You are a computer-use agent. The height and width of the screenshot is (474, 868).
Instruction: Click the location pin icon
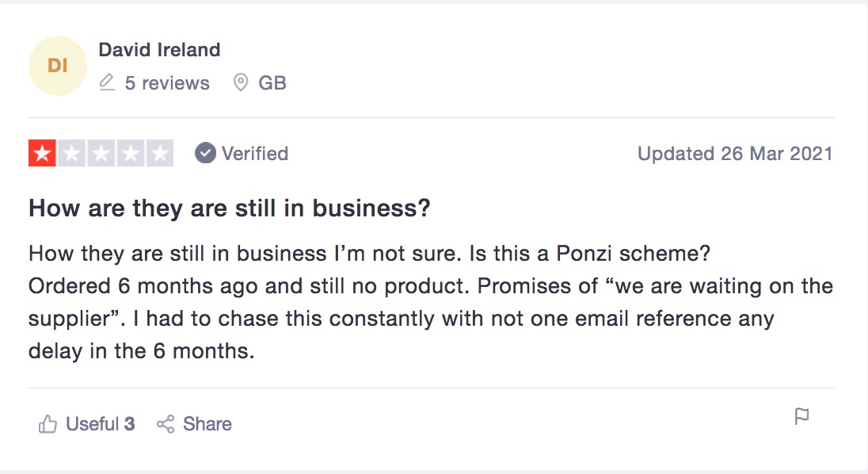pos(240,82)
